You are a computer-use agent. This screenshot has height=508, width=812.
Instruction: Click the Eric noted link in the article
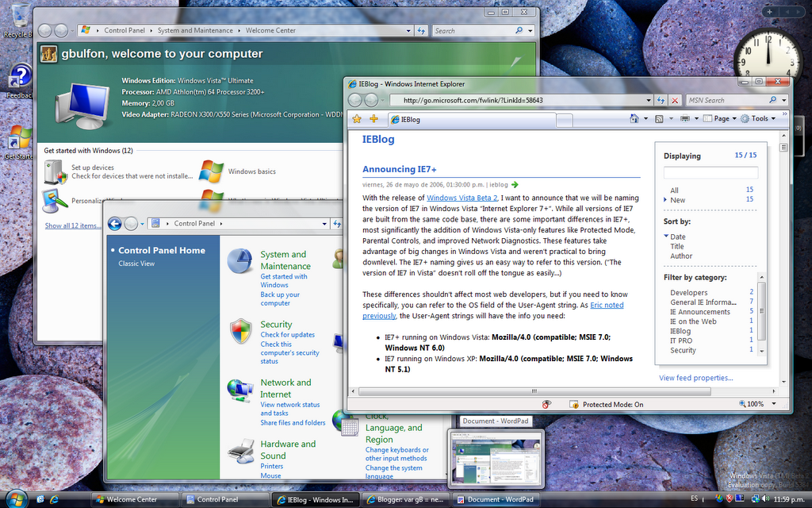pos(607,306)
